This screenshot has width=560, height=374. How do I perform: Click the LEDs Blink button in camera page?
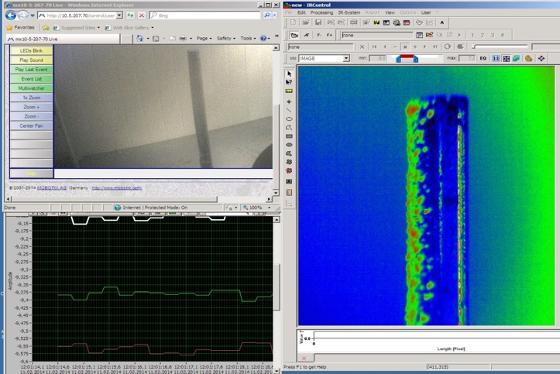click(31, 51)
